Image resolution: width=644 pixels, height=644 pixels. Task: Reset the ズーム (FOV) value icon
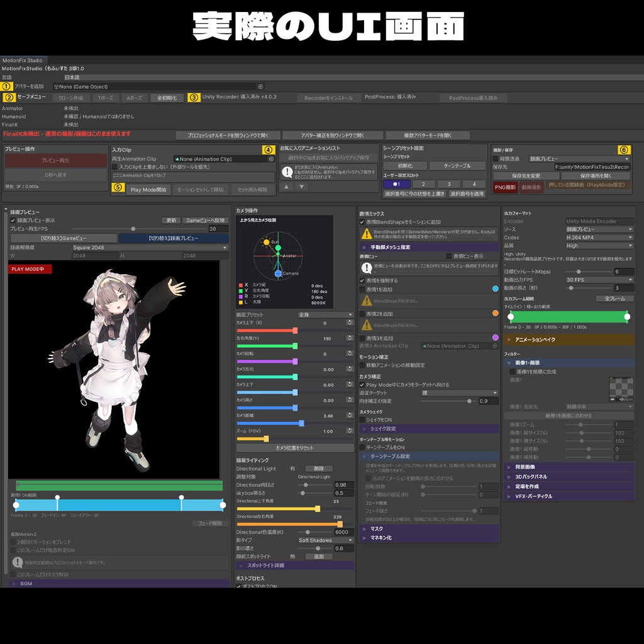tap(350, 431)
